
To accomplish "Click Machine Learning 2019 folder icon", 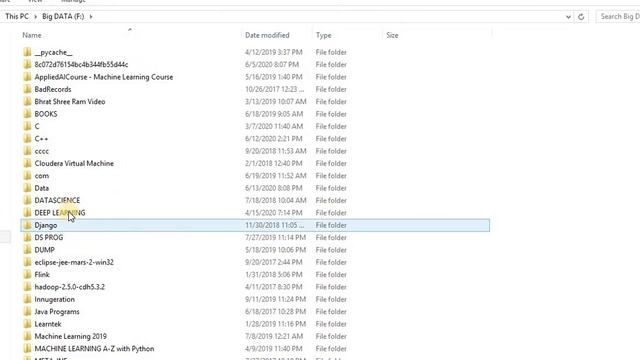I will (27, 336).
